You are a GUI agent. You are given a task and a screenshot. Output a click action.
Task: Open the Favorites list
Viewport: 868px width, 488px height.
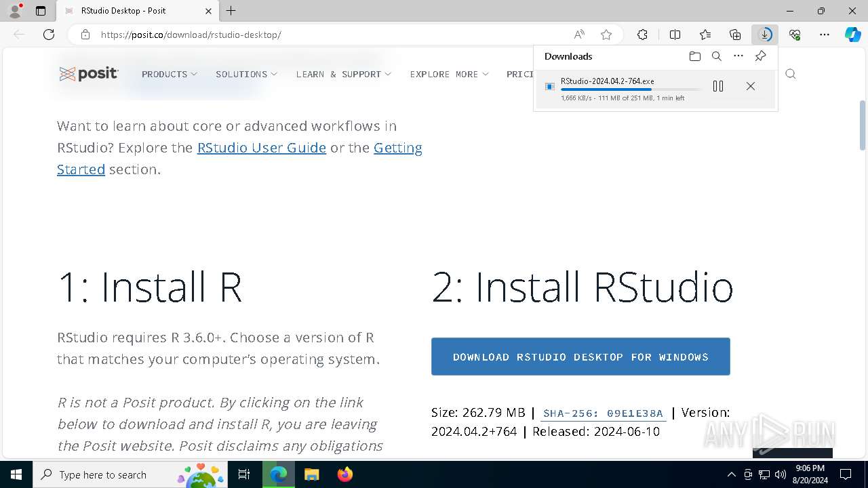(x=705, y=35)
